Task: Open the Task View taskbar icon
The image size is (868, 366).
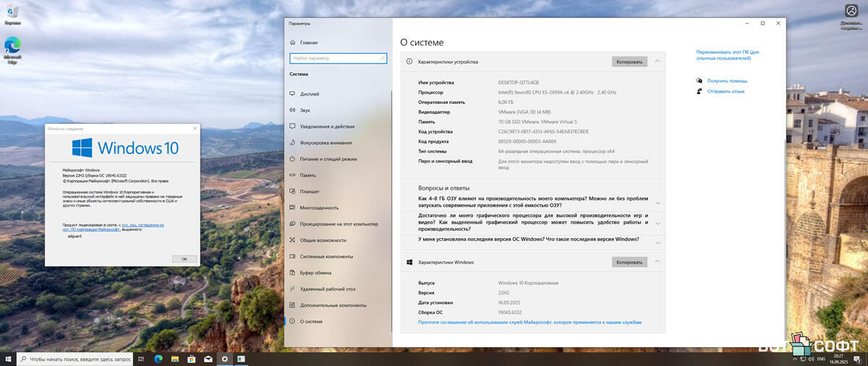Action: click(x=142, y=359)
